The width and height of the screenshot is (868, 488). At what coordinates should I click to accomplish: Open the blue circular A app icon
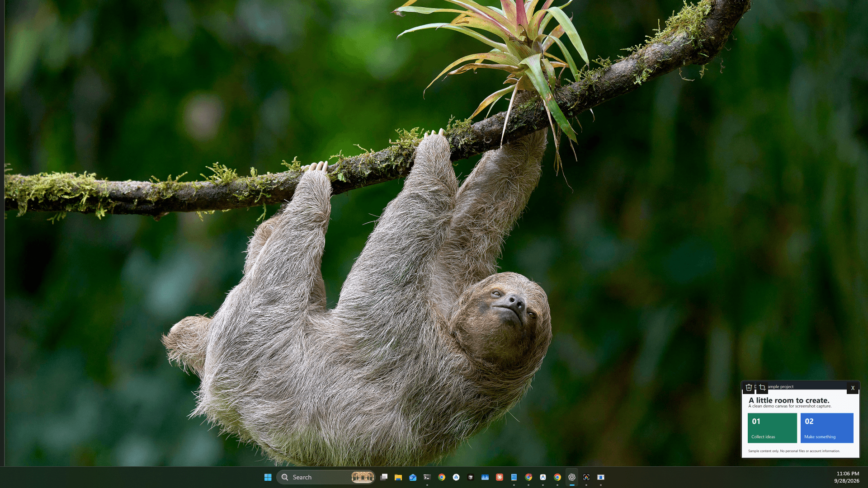click(456, 477)
